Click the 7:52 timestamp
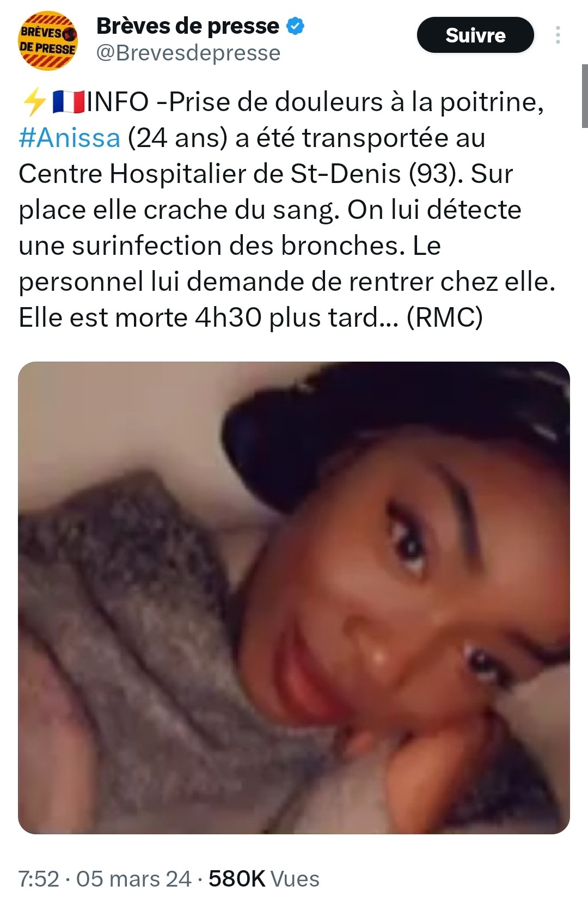 39,879
